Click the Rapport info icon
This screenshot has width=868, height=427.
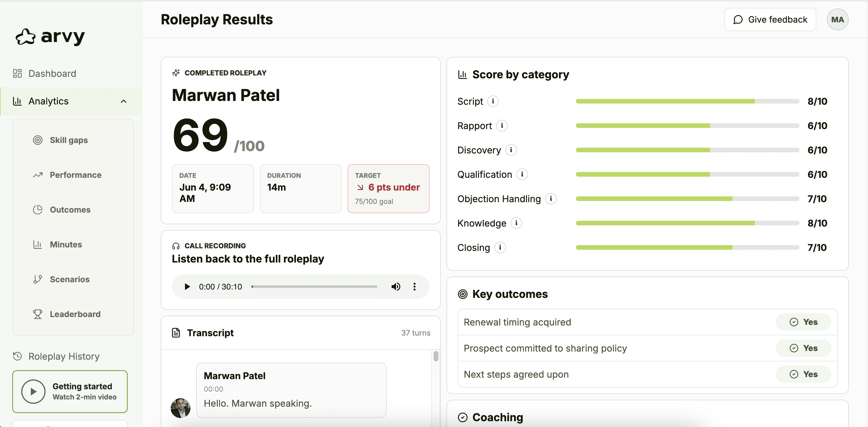coord(502,126)
